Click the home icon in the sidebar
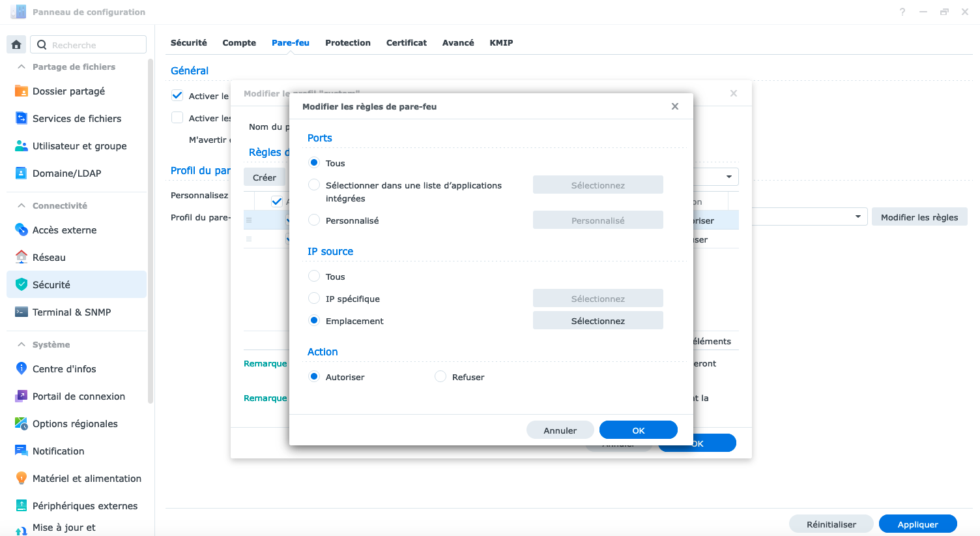 click(x=16, y=45)
